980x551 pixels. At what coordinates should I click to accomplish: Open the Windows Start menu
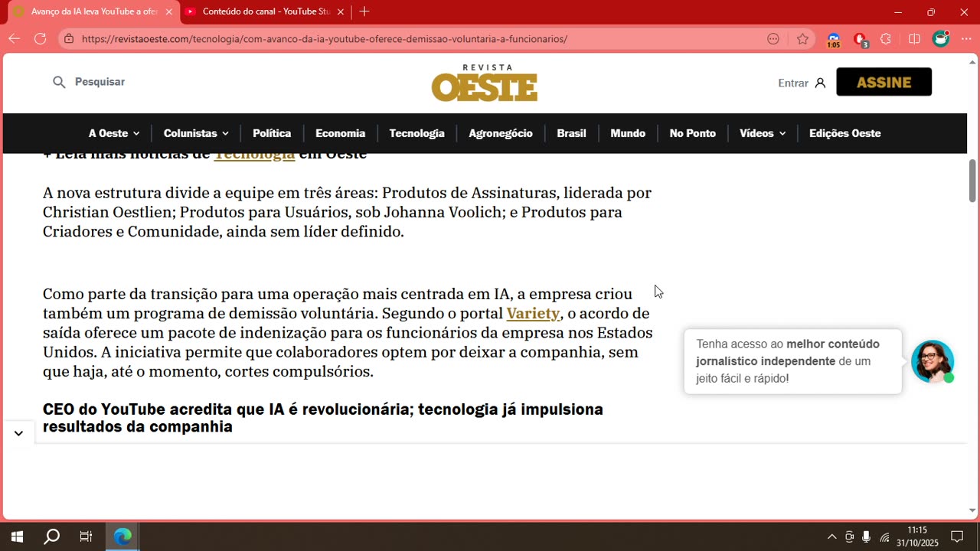click(17, 536)
